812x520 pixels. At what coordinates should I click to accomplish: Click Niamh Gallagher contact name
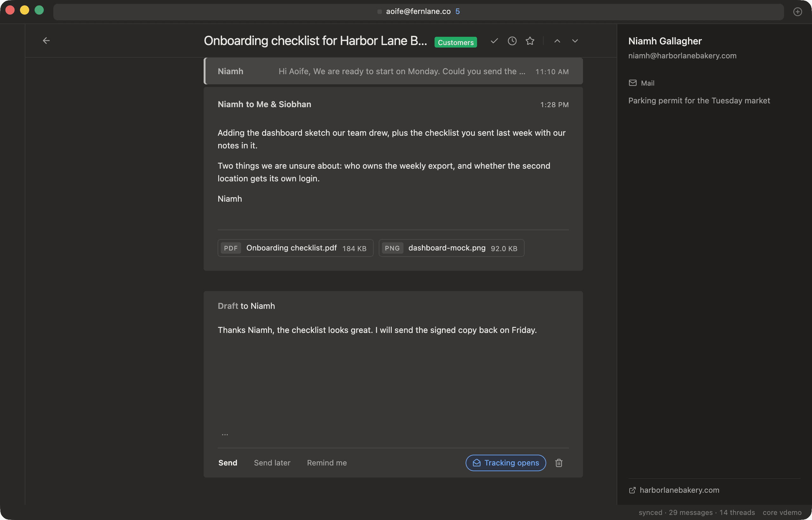(665, 41)
